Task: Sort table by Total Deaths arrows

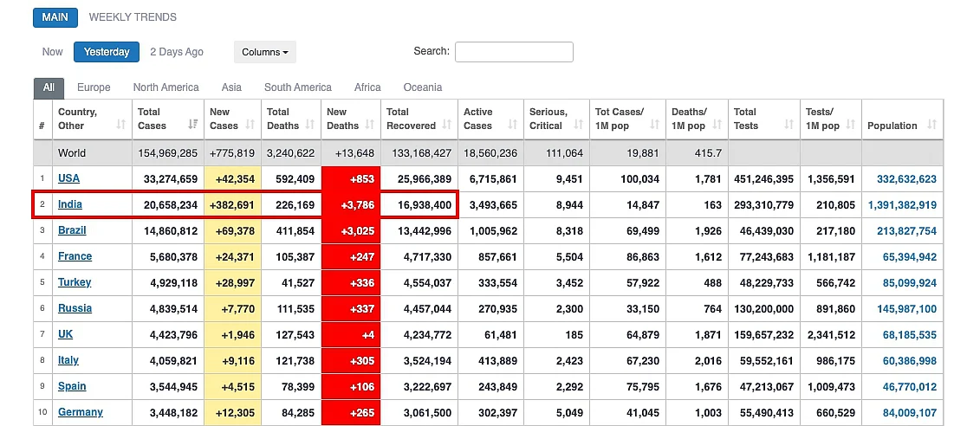Action: 310,125
